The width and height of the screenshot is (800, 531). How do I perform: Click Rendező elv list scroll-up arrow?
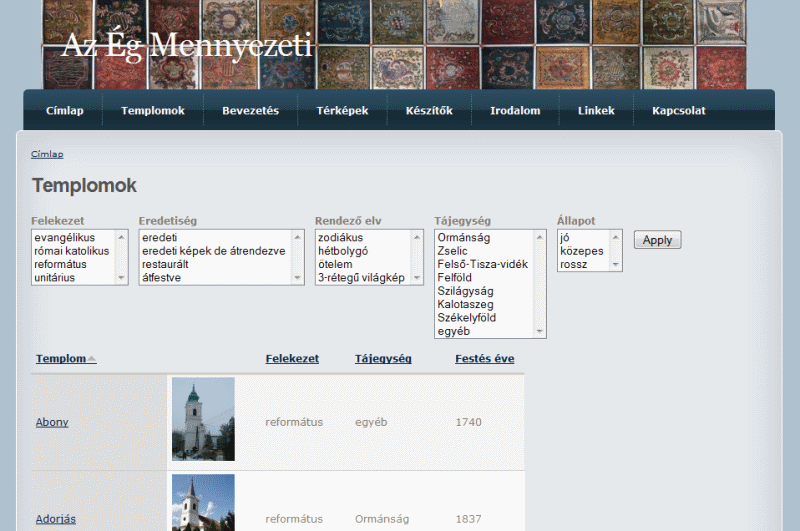(417, 237)
